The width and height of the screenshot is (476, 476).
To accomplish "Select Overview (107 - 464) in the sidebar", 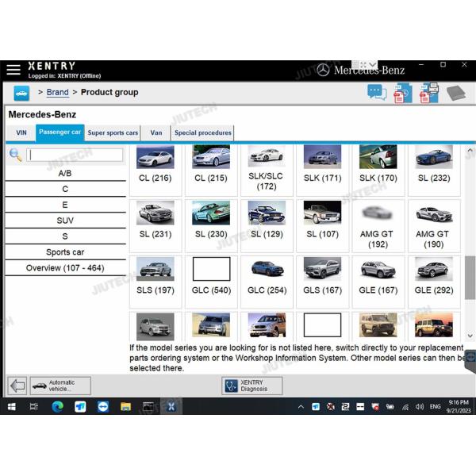I will point(65,268).
